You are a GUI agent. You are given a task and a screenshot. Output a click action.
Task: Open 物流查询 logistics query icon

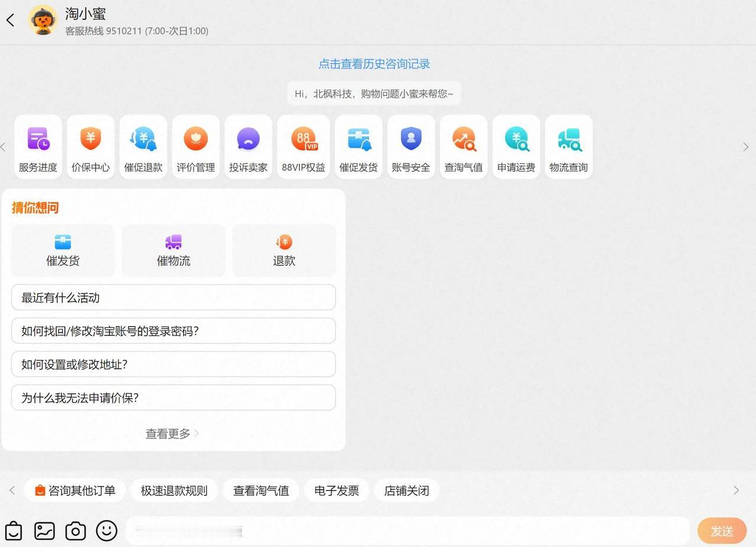tap(569, 146)
